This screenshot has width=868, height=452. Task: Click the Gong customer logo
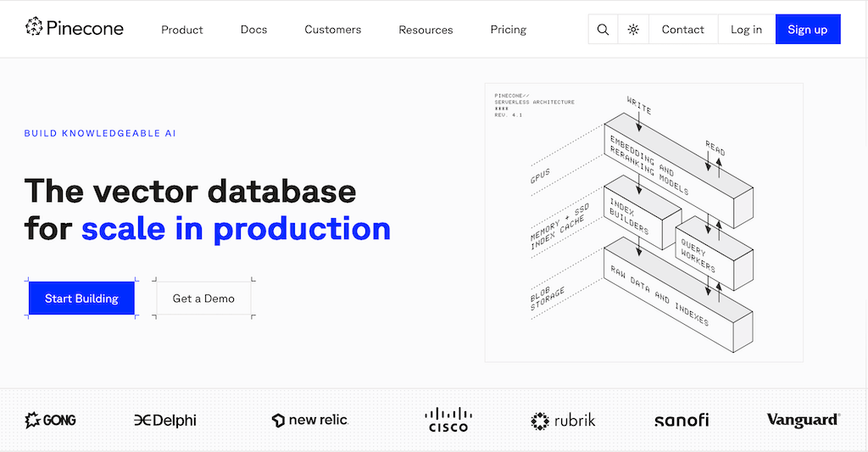coord(50,420)
